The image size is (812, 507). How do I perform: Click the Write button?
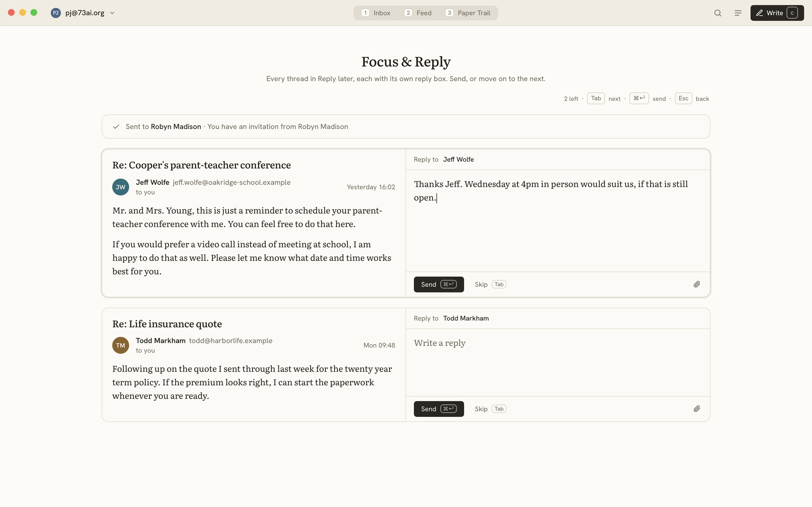777,13
